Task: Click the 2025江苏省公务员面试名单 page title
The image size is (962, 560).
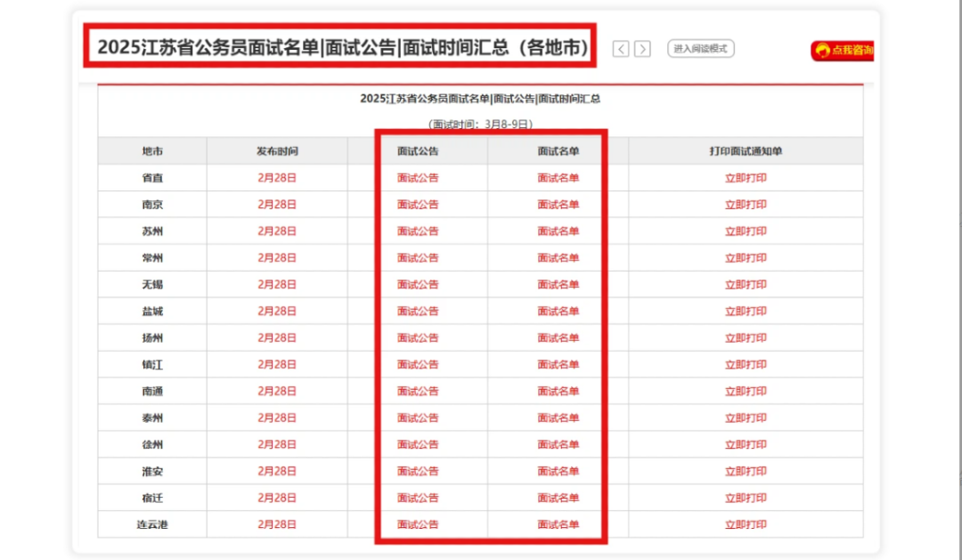Action: pyautogui.click(x=343, y=47)
